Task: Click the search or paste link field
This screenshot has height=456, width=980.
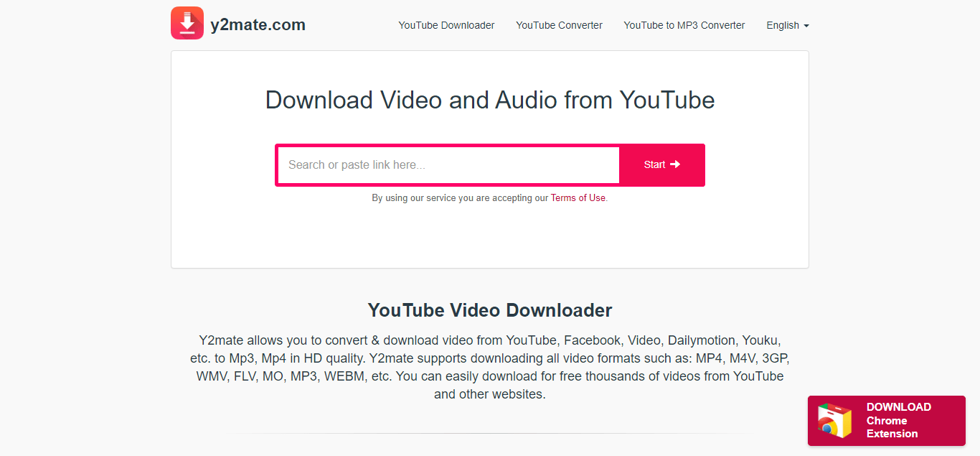Action: click(448, 165)
